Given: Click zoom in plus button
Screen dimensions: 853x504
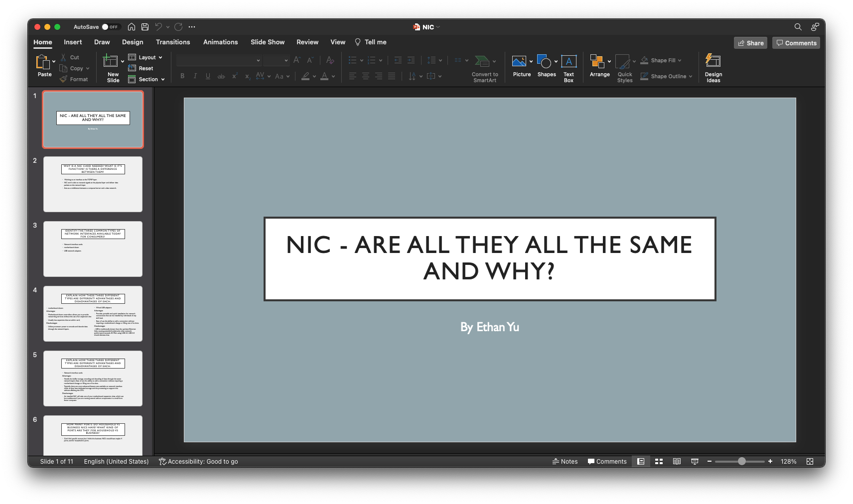Looking at the screenshot, I should tap(770, 462).
